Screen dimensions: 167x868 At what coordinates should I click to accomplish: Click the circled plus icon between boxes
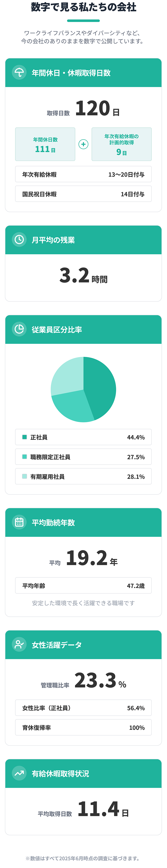point(83,144)
